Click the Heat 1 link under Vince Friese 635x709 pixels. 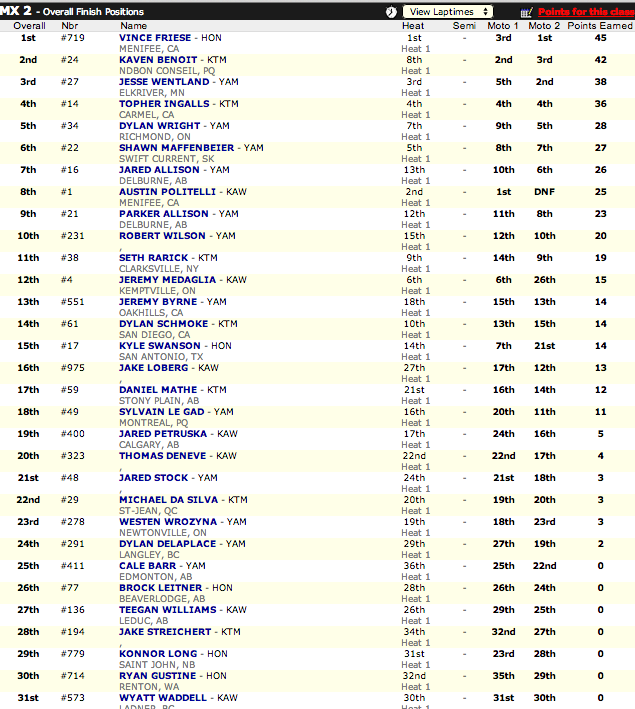coord(415,48)
